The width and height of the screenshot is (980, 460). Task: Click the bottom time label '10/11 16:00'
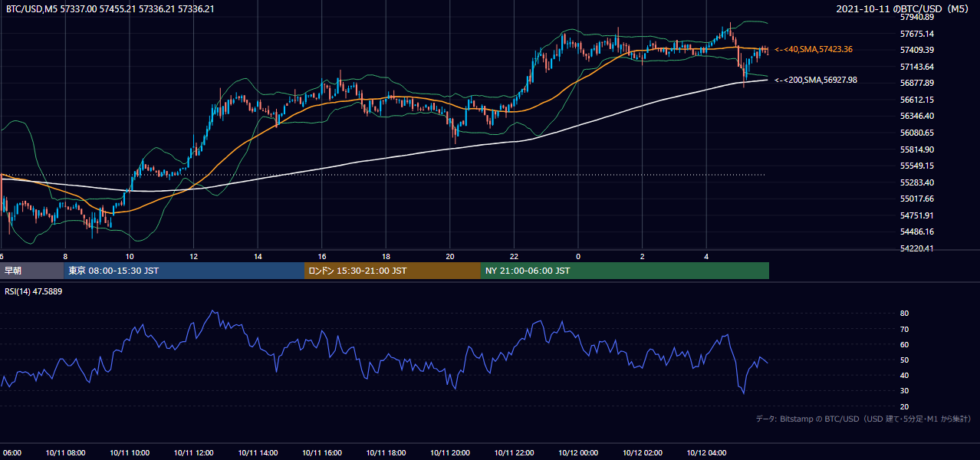point(321,452)
